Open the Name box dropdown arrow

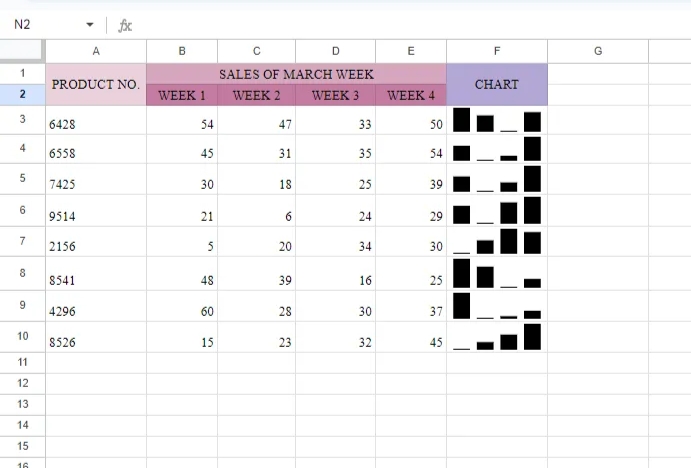(90, 25)
